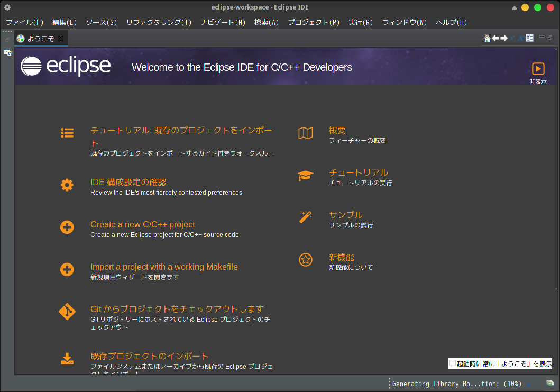Click the 新規項目ウィザードを開きます description
This screenshot has height=392, width=560.
[135, 277]
